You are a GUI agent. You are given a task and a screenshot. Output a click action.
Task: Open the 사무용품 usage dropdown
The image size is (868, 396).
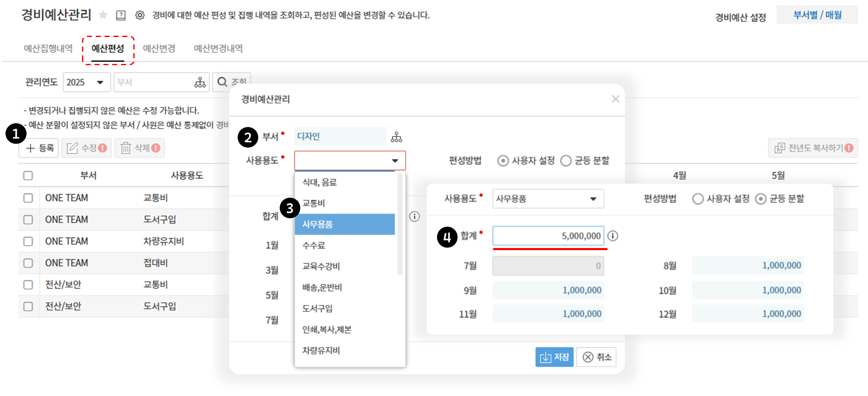pyautogui.click(x=548, y=199)
